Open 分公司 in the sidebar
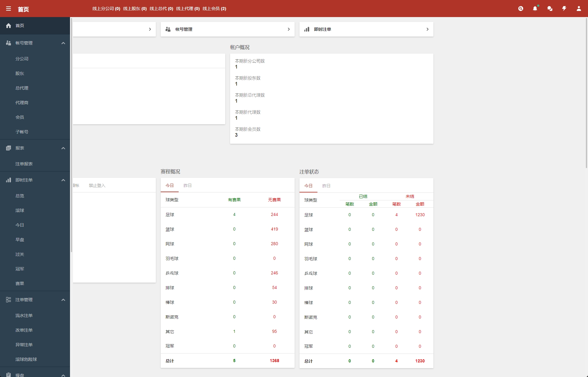The height and width of the screenshot is (377, 588). click(x=22, y=59)
